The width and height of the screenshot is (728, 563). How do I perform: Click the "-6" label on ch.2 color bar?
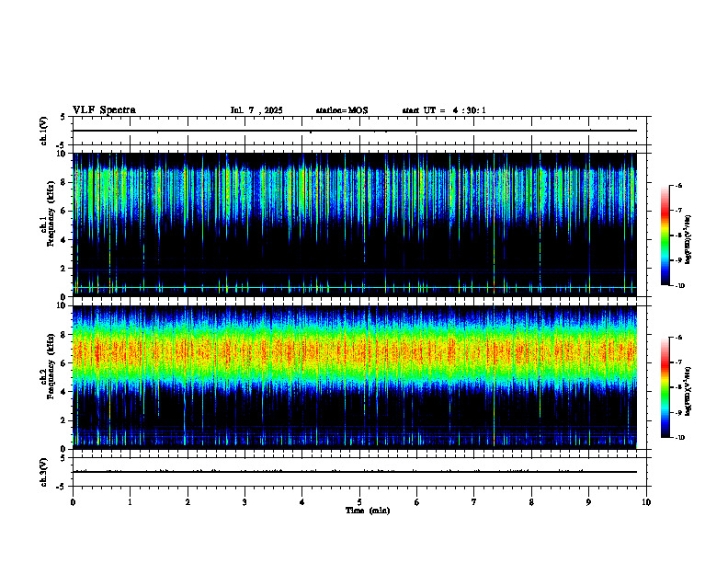678,338
